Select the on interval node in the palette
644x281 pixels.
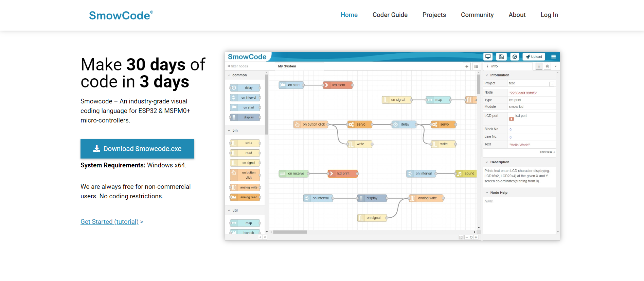pyautogui.click(x=245, y=98)
